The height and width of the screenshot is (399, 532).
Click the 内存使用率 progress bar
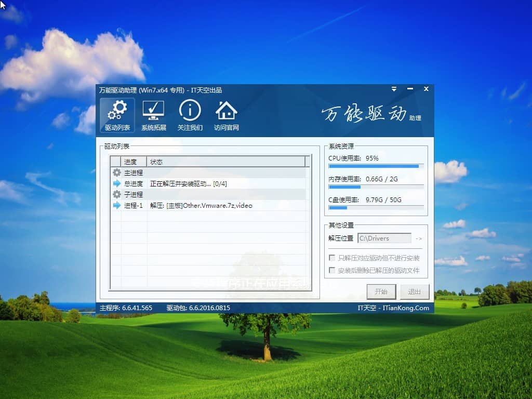click(376, 187)
